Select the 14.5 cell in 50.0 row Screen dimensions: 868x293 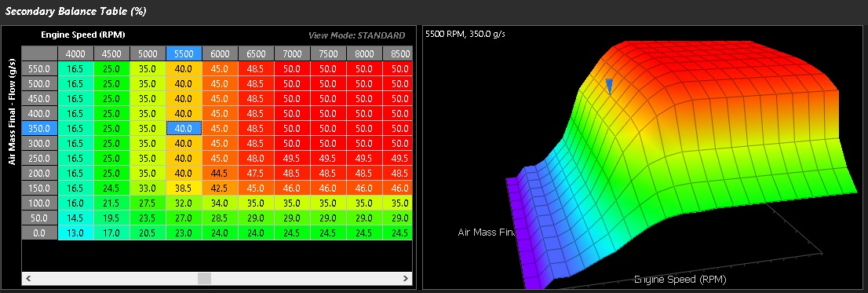tap(76, 218)
